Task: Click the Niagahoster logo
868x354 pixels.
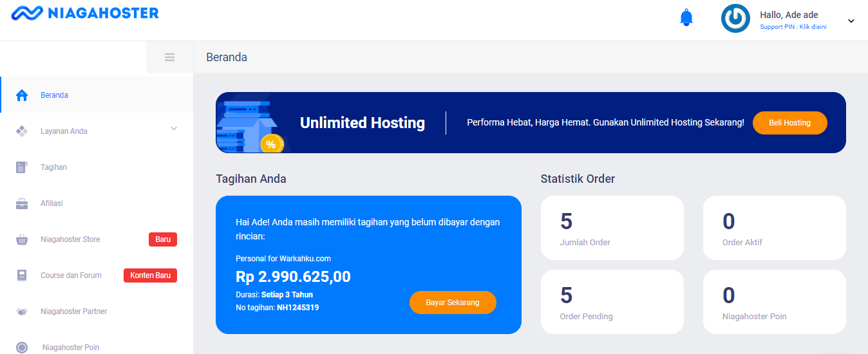Action: pyautogui.click(x=85, y=13)
